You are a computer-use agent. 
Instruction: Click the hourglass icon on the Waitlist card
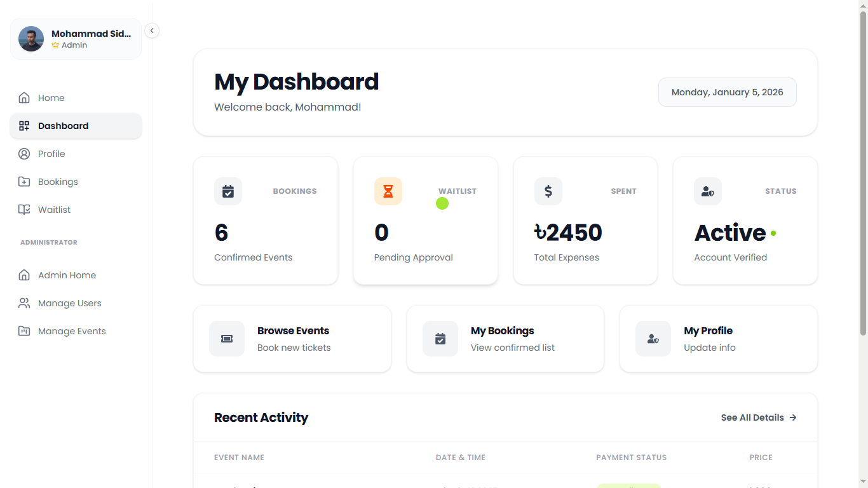coord(388,191)
